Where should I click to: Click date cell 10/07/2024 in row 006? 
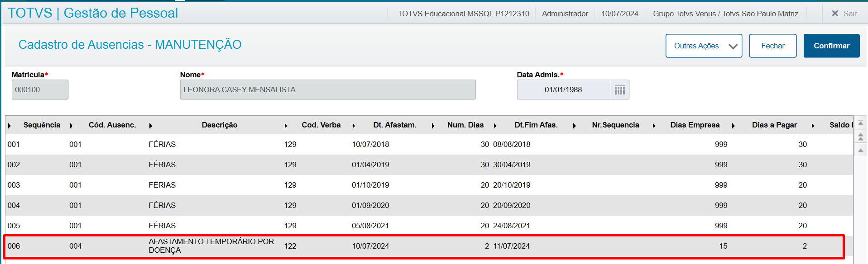(370, 246)
